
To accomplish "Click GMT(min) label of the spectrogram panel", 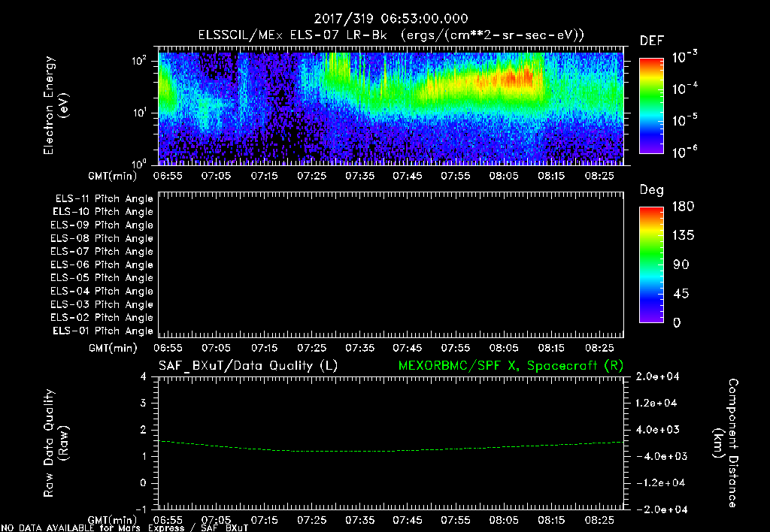I will [x=113, y=176].
